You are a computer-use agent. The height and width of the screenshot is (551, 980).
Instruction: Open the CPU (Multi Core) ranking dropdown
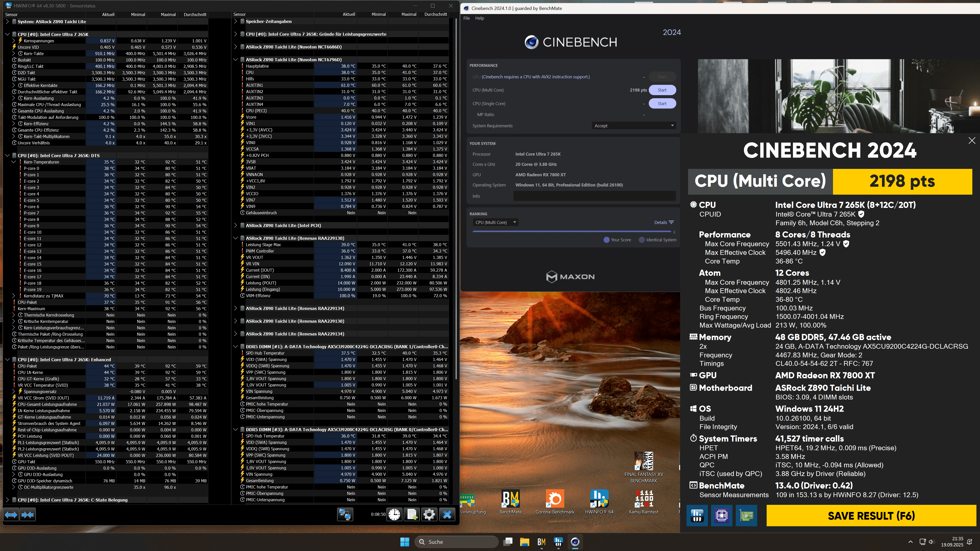[495, 222]
